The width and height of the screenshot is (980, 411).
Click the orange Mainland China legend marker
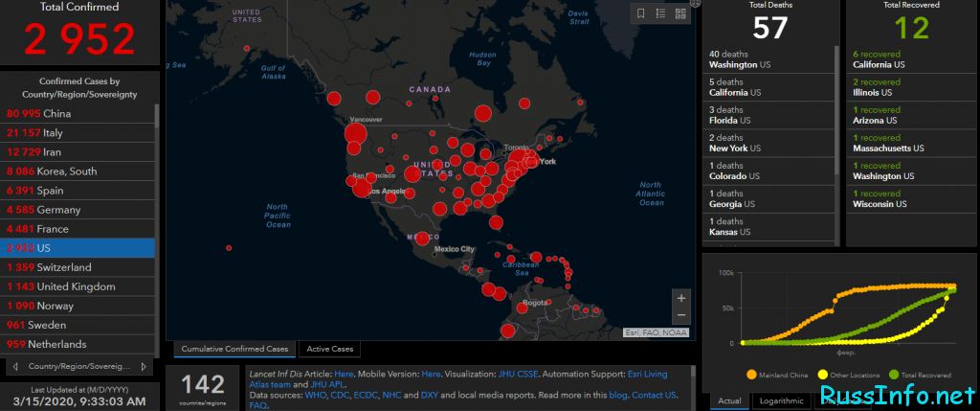click(x=750, y=375)
